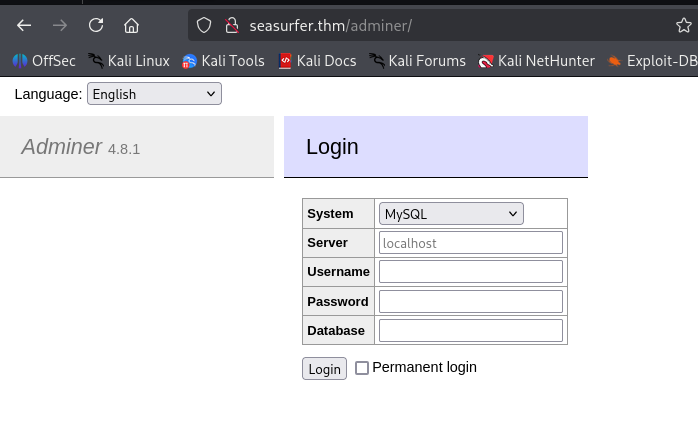698x446 pixels.
Task: Click the Database row label
Action: pos(336,331)
